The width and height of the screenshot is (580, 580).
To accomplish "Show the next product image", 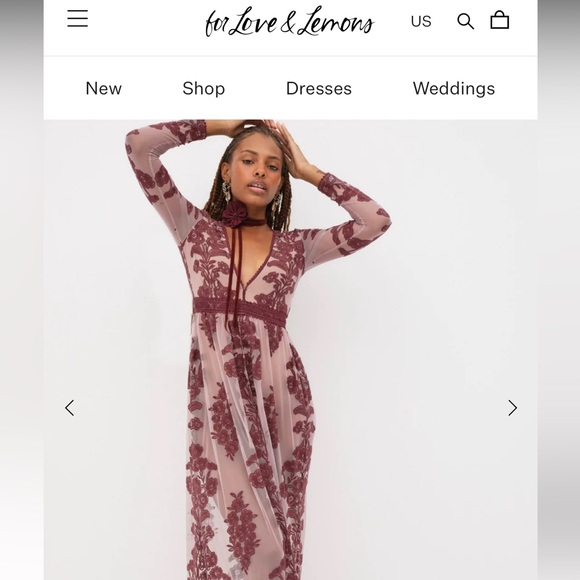I will (x=512, y=408).
